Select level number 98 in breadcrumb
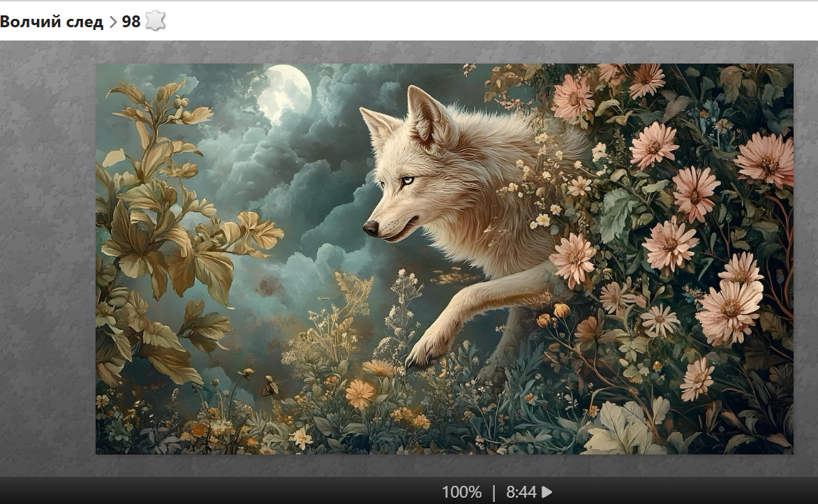This screenshot has width=818, height=504. 131,22
